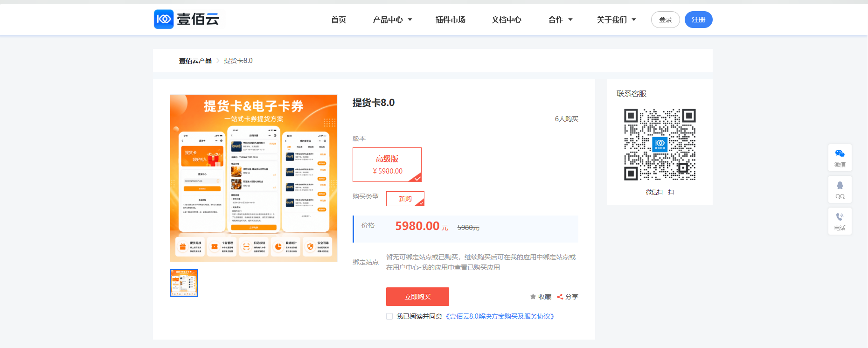Click the 绑定站点 label
This screenshot has height=348, width=868.
(366, 262)
